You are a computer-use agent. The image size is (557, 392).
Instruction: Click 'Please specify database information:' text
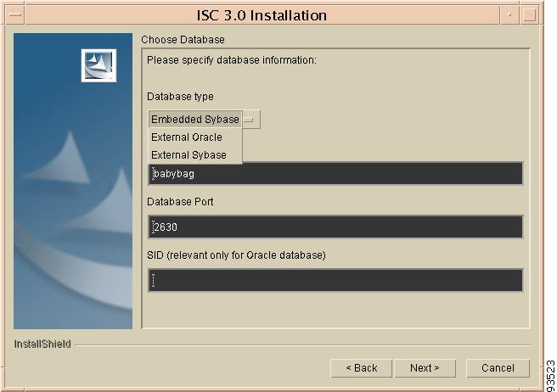(x=232, y=60)
